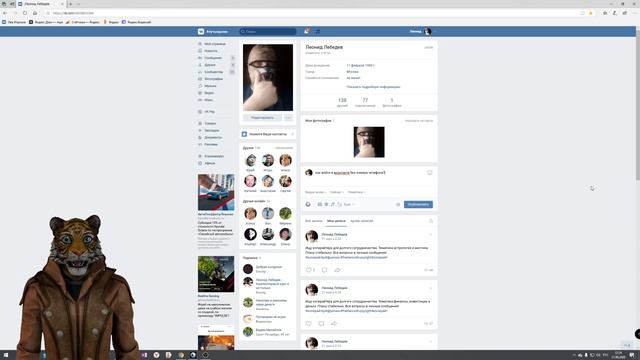Open Сообщения in the left sidebar
The width and height of the screenshot is (640, 360).
point(213,58)
